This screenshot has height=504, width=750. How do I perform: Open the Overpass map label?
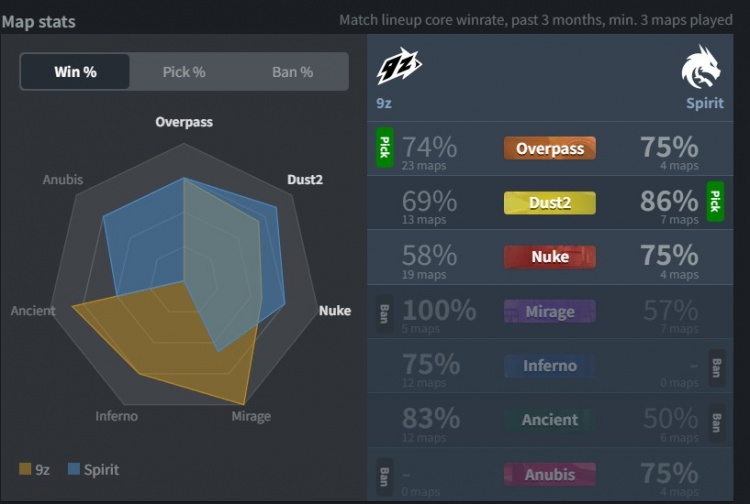(x=549, y=149)
